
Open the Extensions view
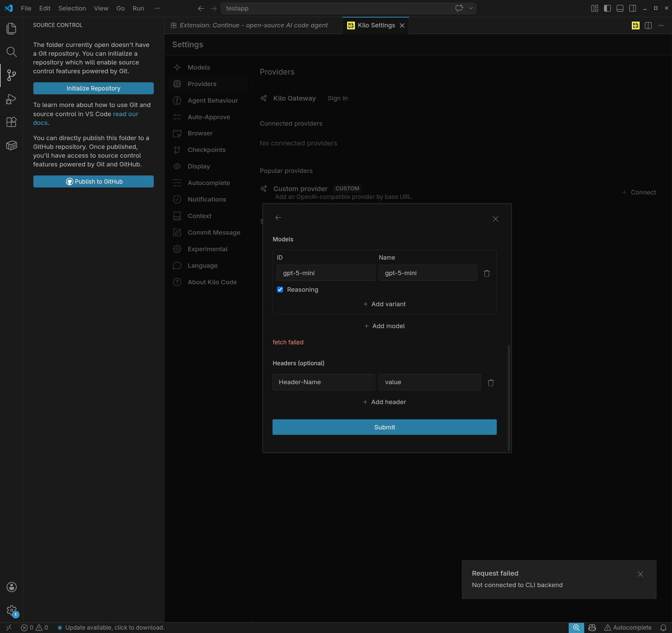[x=11, y=122]
